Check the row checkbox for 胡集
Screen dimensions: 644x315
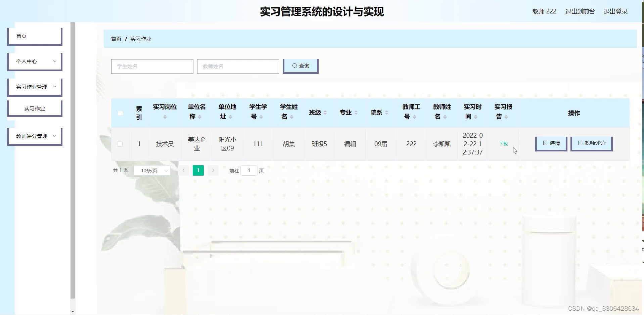point(120,144)
